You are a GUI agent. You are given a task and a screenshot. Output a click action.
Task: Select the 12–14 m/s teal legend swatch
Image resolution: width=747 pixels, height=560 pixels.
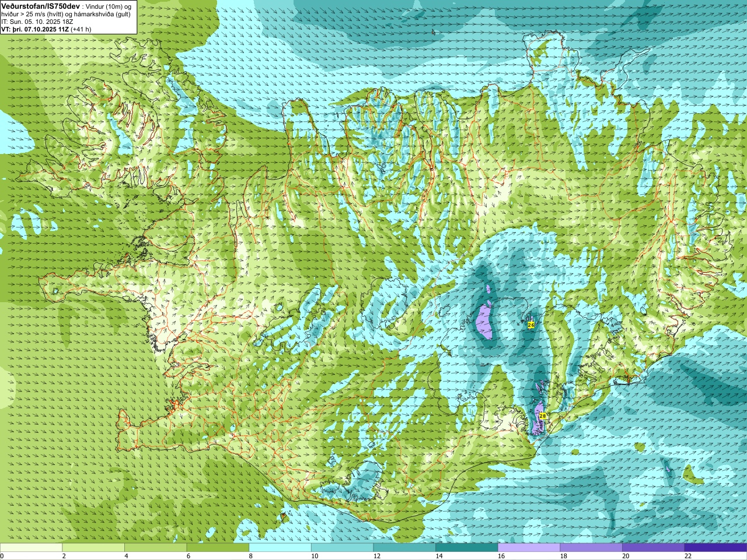click(x=404, y=548)
